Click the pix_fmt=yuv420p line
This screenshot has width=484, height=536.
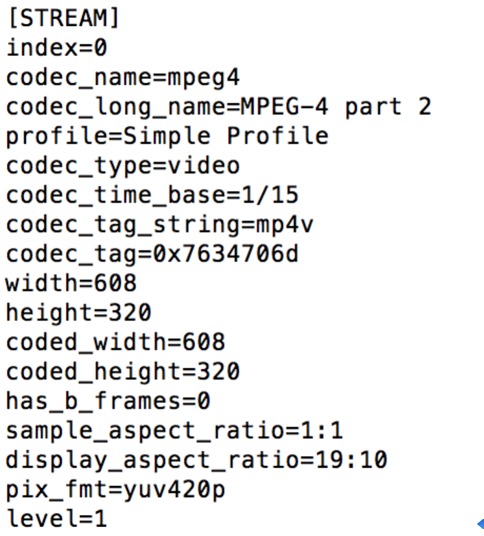(x=116, y=491)
